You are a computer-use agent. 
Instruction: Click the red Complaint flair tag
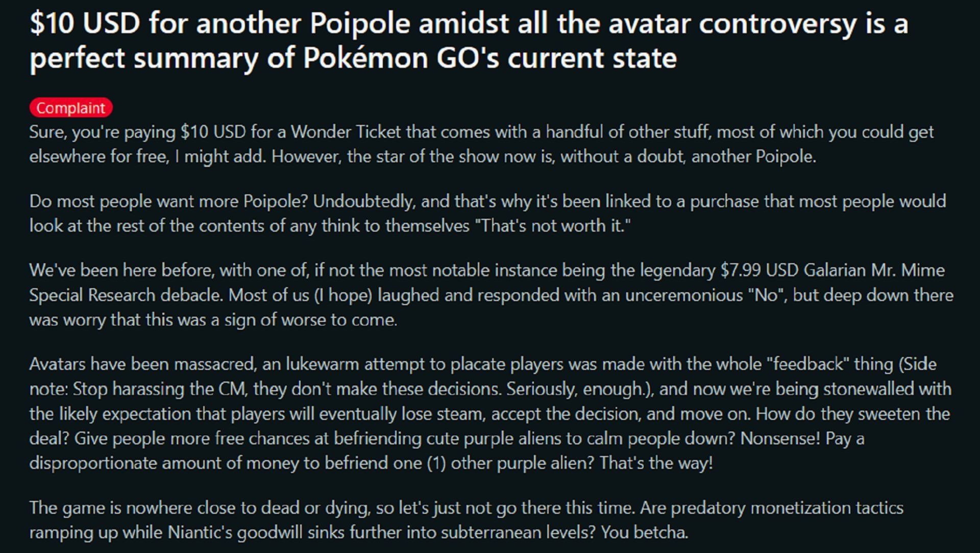coord(71,108)
